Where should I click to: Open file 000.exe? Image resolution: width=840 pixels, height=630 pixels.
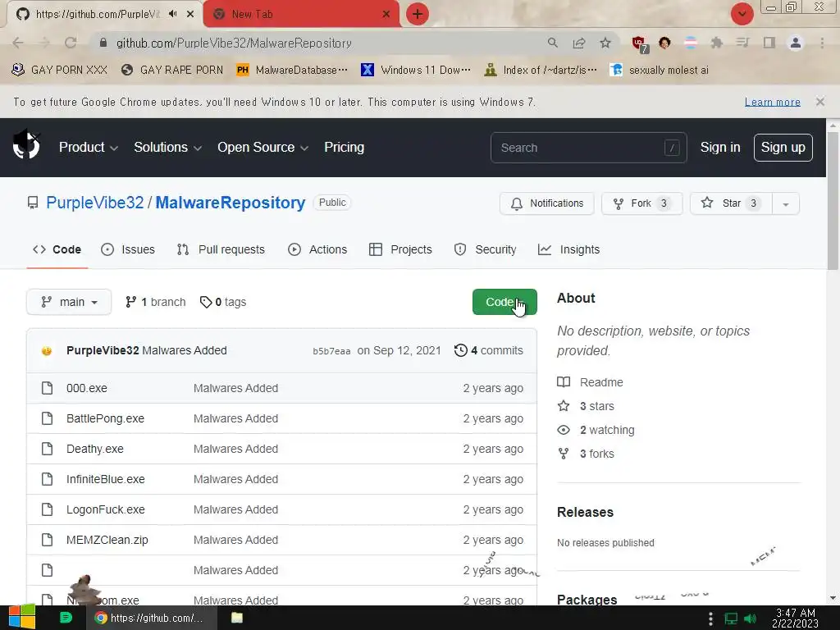click(x=87, y=388)
